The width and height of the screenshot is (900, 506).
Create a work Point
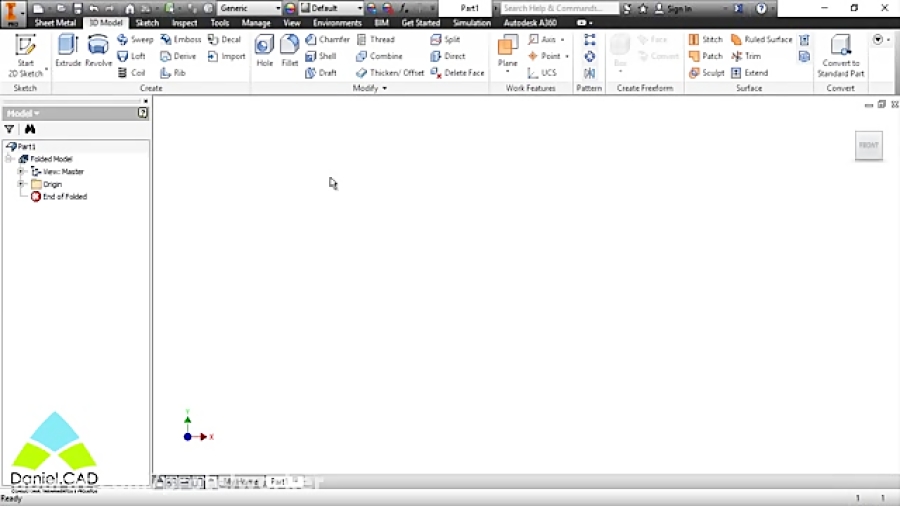click(544, 56)
